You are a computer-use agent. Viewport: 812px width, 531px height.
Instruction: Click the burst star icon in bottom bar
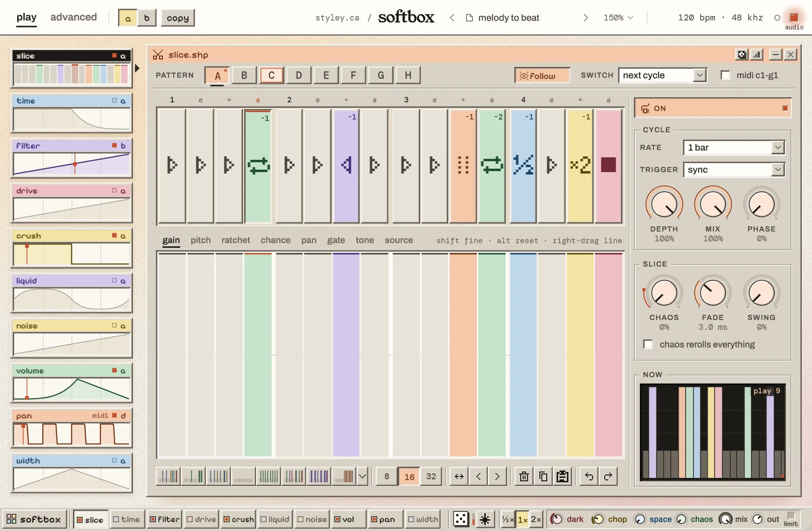(x=485, y=519)
